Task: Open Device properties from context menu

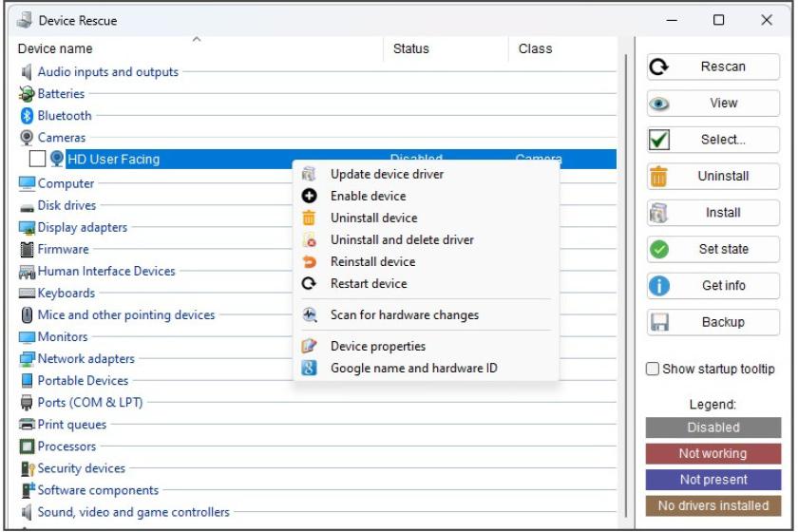Action: coord(426,346)
